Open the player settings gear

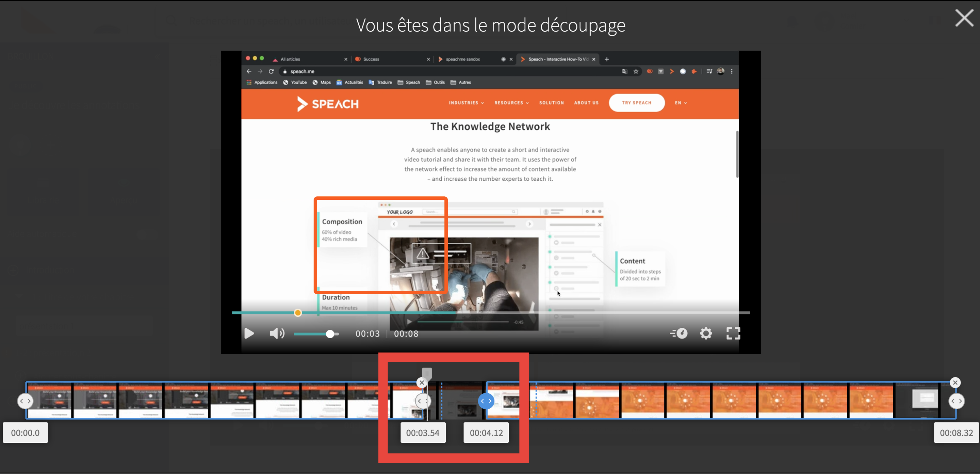coord(706,333)
